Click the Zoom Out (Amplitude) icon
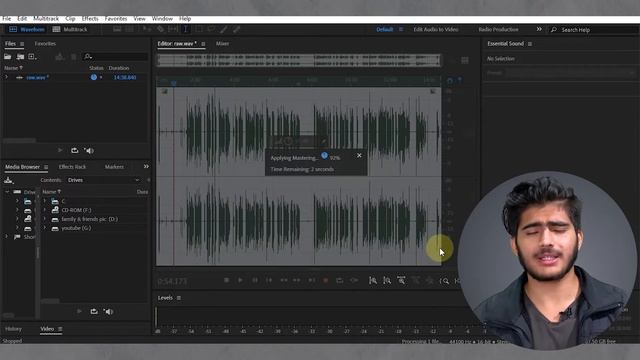This screenshot has height=360, width=640. coord(387,280)
